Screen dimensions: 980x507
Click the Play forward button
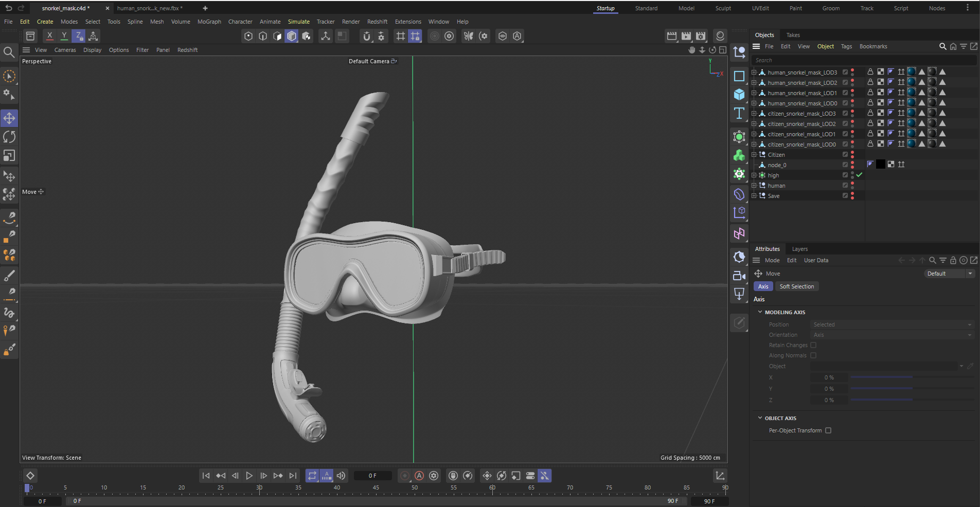[250, 476]
